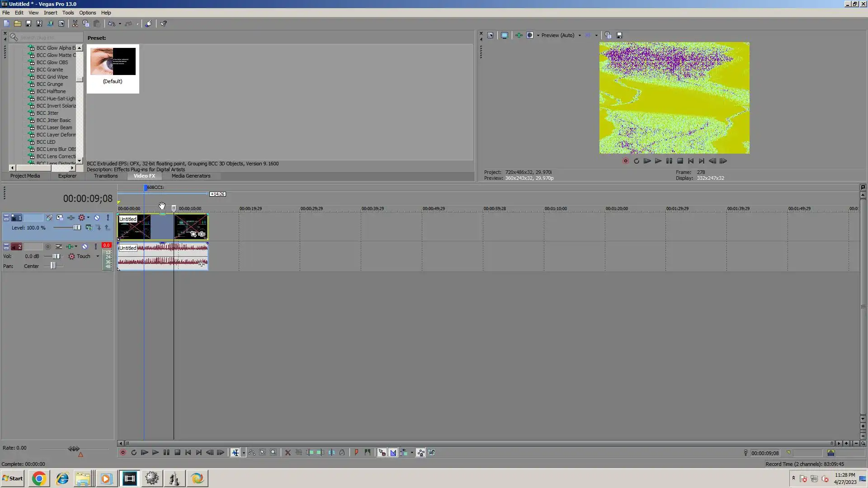
Task: Select BCC Laser Beam in plug-in list
Action: coord(54,127)
